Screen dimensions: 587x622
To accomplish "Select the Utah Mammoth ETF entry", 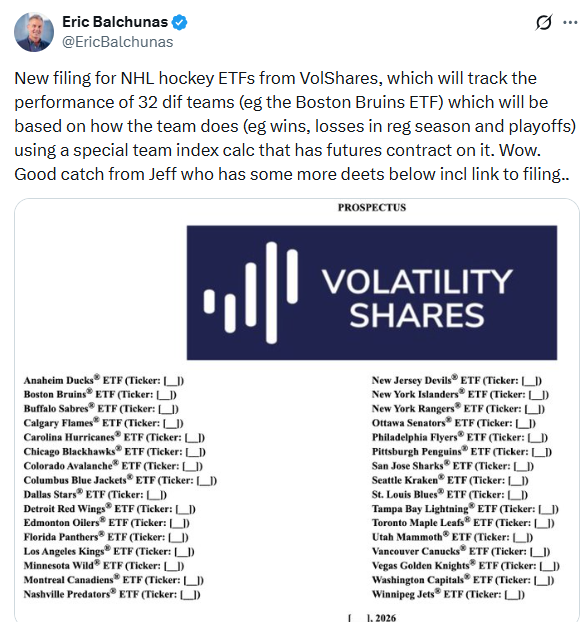I will [452, 537].
